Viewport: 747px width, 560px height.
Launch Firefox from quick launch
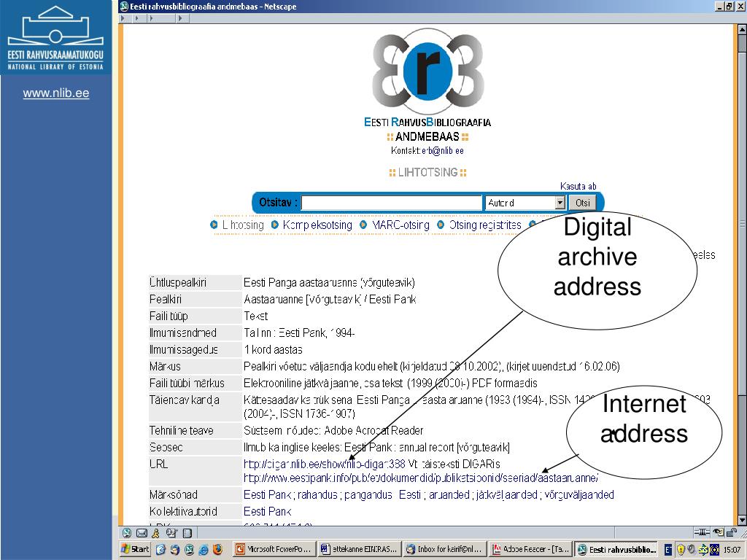[x=217, y=549]
